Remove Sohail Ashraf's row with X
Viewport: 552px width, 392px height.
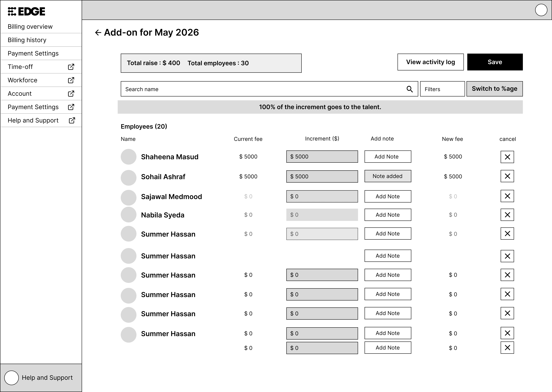[x=507, y=176]
